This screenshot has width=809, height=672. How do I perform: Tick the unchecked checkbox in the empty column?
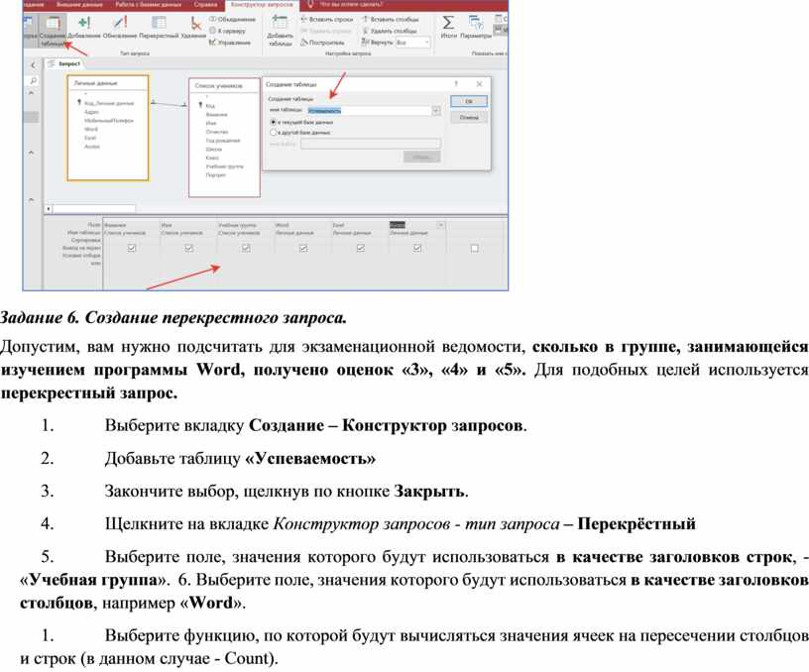click(475, 248)
